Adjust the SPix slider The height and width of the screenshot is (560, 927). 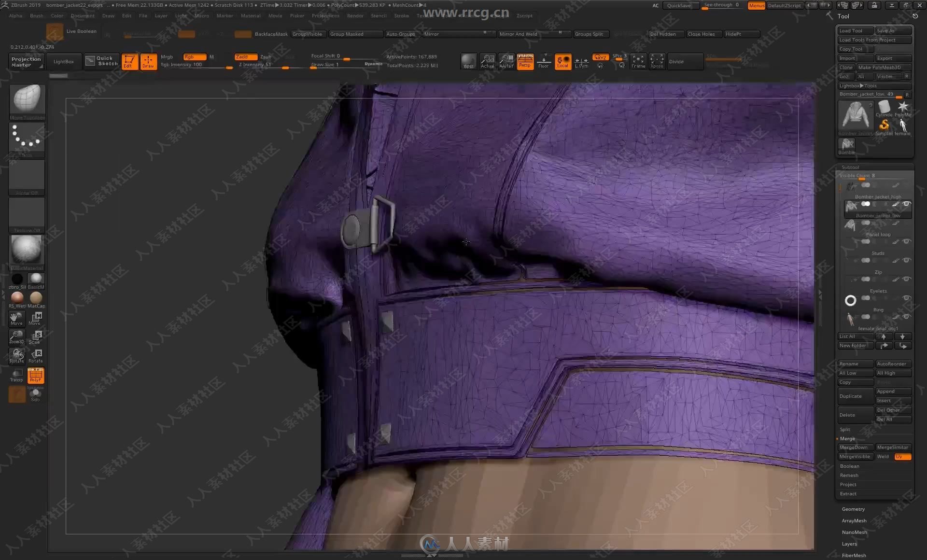tap(619, 56)
